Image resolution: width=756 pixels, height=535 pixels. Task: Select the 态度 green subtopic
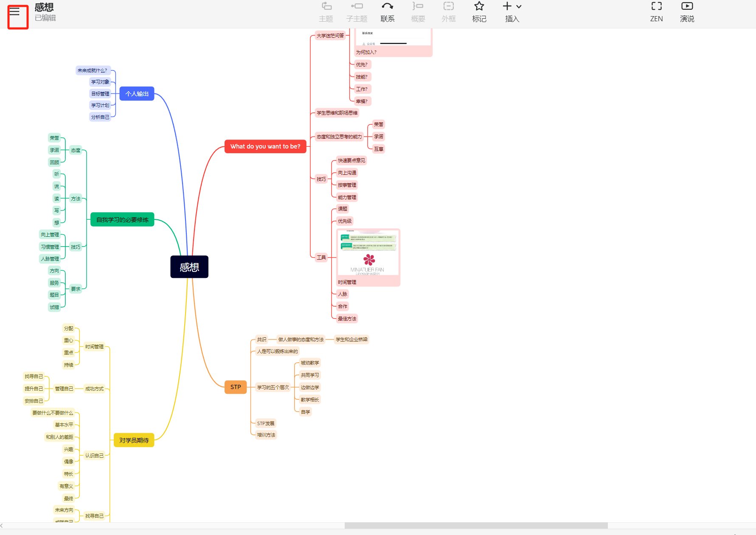coord(76,150)
